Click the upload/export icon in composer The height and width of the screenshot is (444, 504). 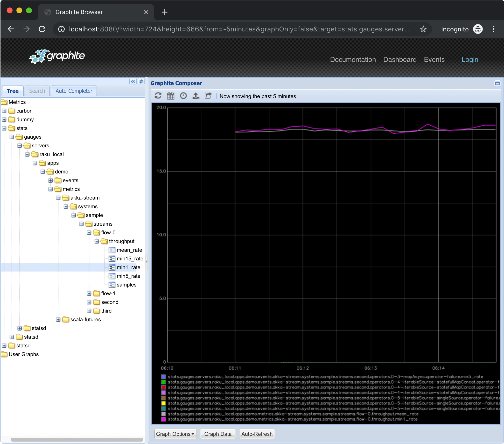pos(196,96)
